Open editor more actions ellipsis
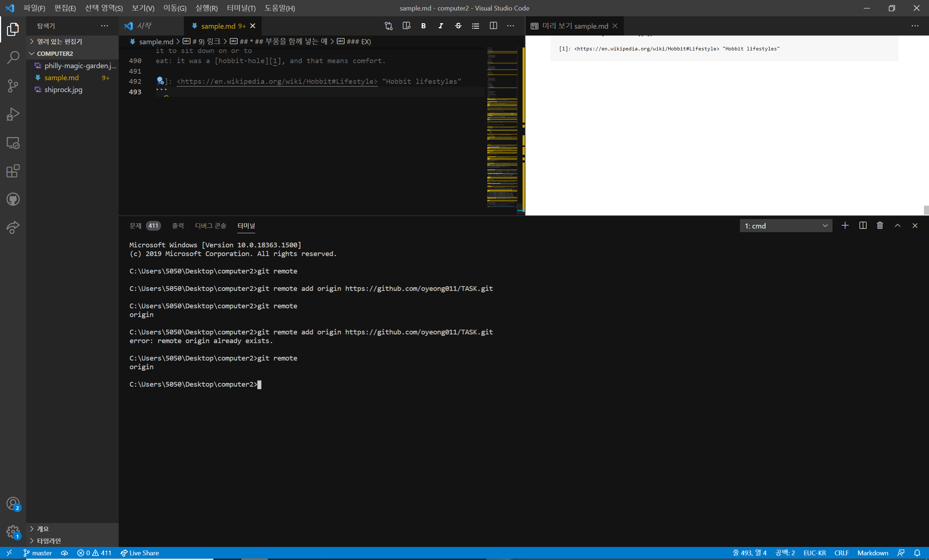This screenshot has height=560, width=929. (511, 26)
